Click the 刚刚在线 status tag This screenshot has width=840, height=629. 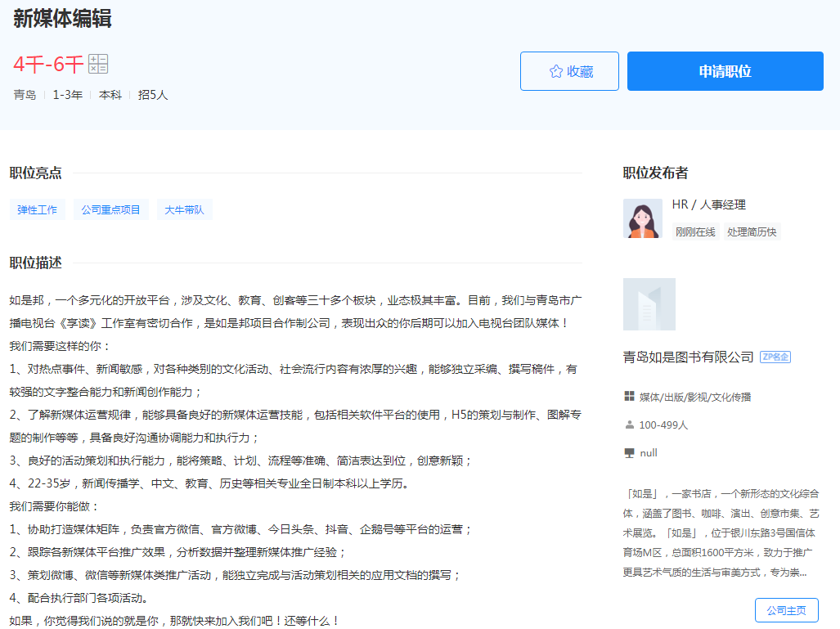coord(695,232)
